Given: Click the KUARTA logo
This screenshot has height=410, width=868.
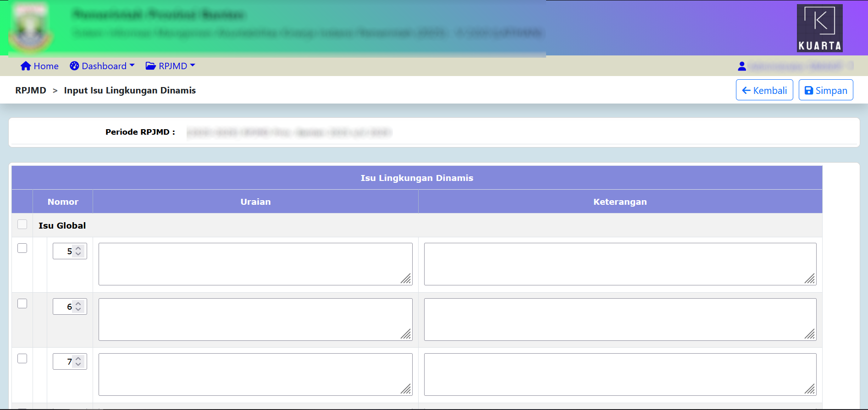Looking at the screenshot, I should click(x=819, y=28).
